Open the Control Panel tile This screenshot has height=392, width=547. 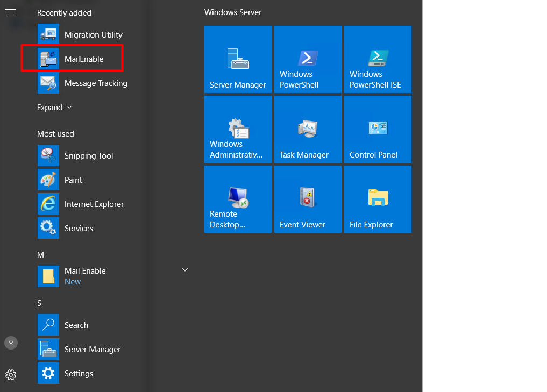(x=378, y=130)
